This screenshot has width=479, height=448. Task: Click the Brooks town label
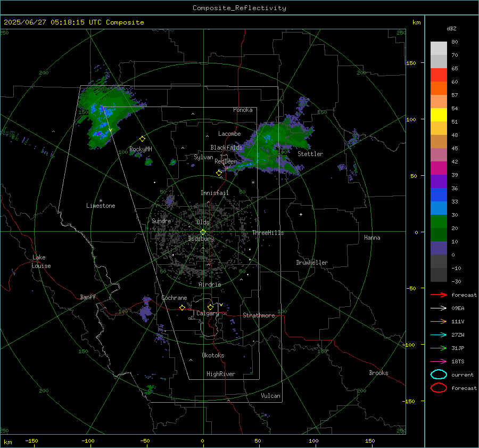point(378,373)
